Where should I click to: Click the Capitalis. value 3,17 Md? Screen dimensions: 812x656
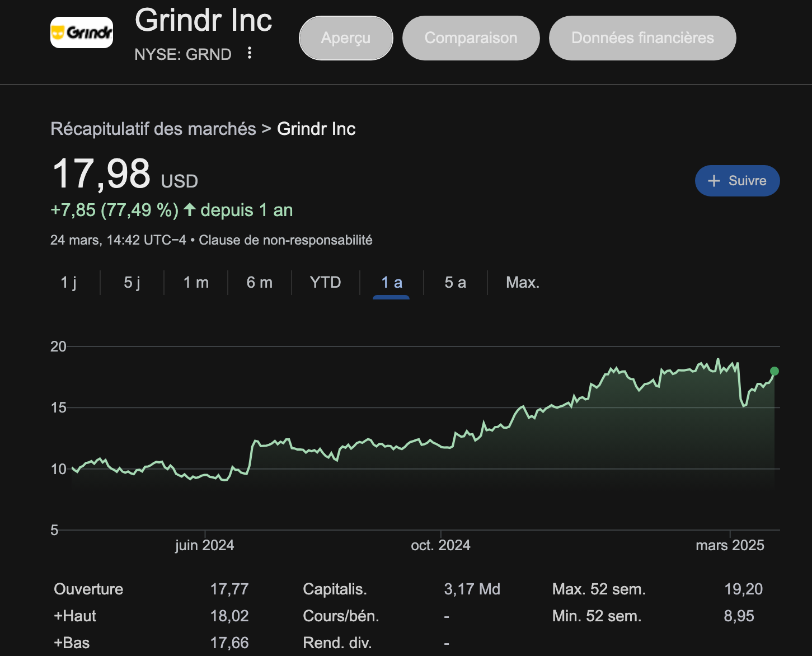(x=472, y=589)
